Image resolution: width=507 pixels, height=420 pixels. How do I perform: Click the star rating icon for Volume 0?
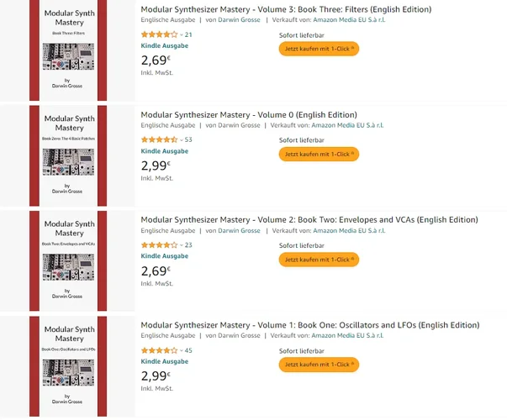point(158,139)
